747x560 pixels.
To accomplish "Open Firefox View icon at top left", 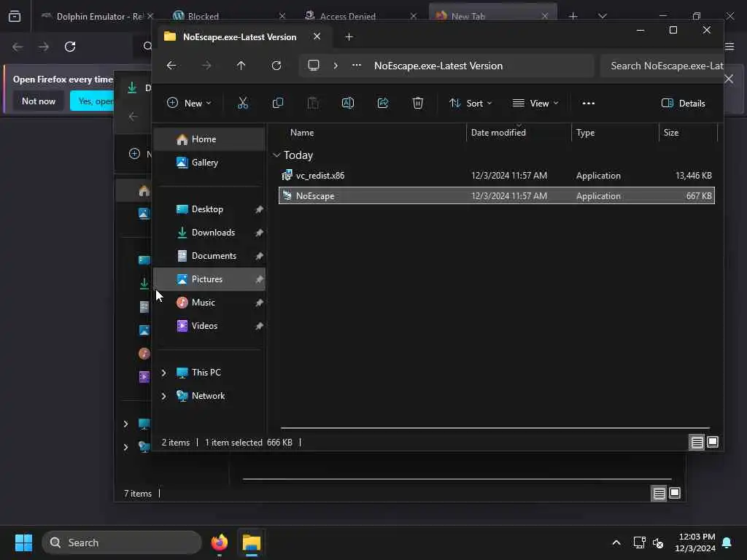I will pos(15,16).
